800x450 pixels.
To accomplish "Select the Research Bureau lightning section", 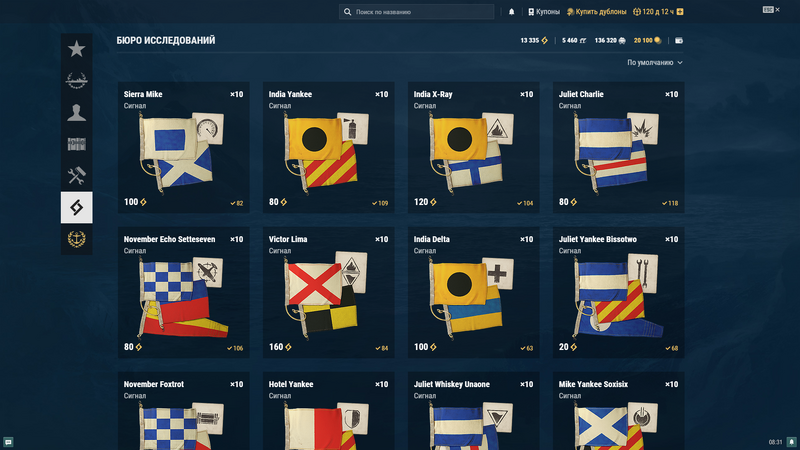I will tap(77, 207).
